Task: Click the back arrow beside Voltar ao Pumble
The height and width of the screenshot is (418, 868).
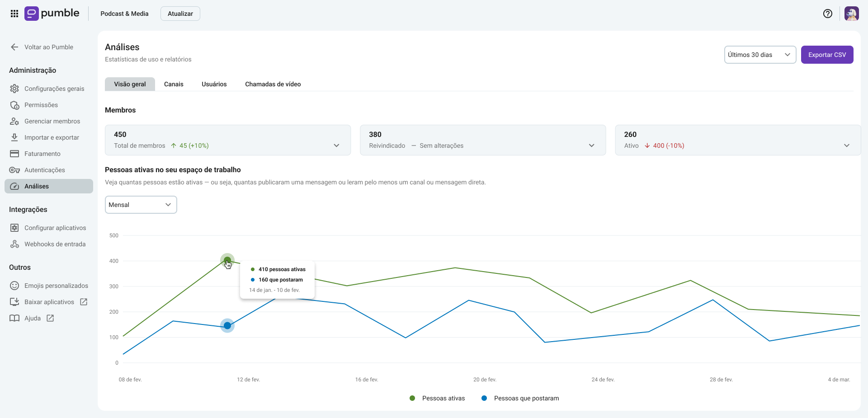Action: coord(14,47)
